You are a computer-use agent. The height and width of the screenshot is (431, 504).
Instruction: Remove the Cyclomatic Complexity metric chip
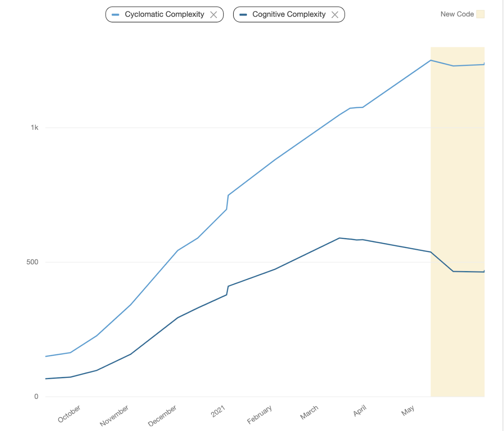click(x=214, y=14)
